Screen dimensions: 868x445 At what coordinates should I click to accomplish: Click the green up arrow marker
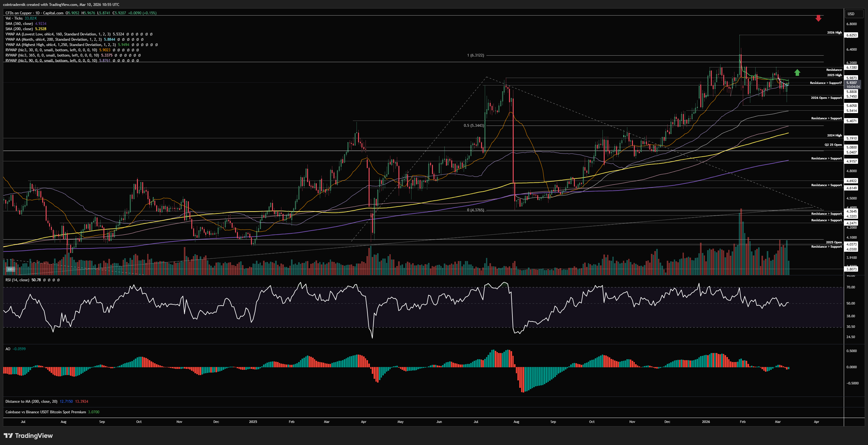pyautogui.click(x=797, y=72)
